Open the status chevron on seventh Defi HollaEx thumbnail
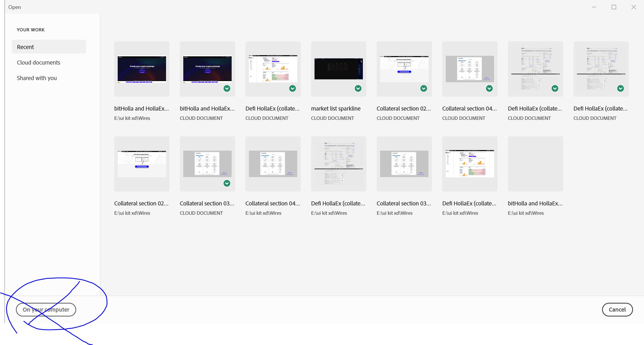This screenshot has width=644, height=345. click(x=555, y=89)
